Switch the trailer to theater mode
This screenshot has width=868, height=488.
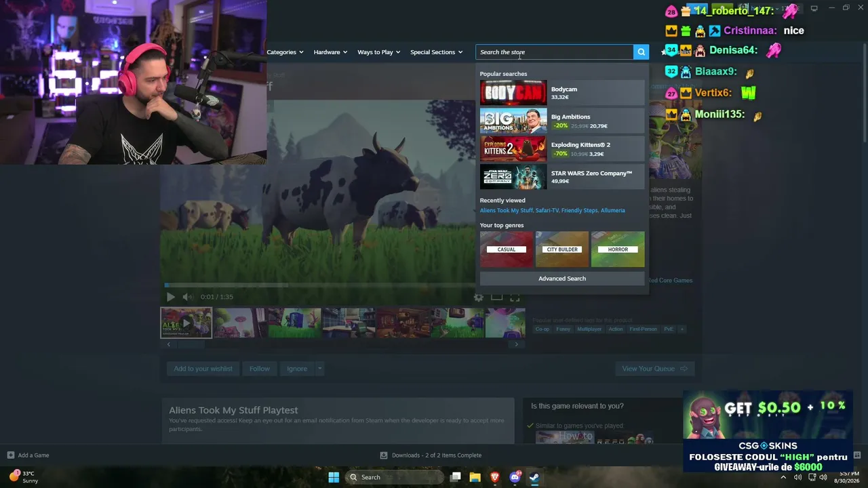tap(496, 297)
